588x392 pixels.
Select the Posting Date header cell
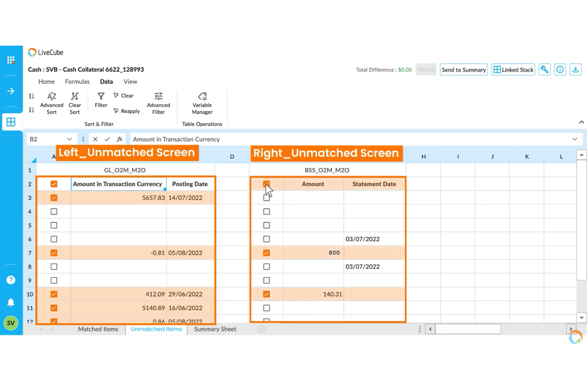(190, 184)
